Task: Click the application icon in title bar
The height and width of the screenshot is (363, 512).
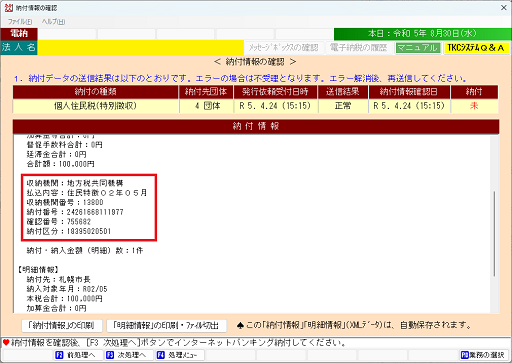Action: pyautogui.click(x=8, y=8)
